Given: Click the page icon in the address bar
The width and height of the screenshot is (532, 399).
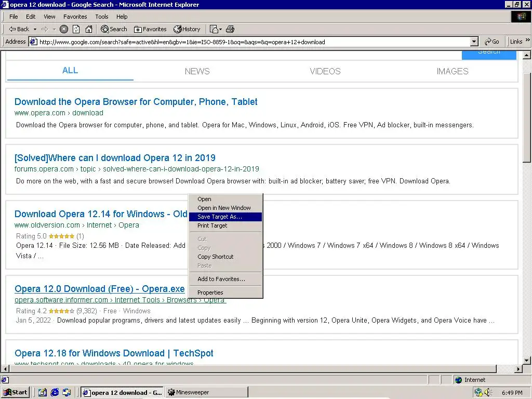Looking at the screenshot, I should 33,42.
